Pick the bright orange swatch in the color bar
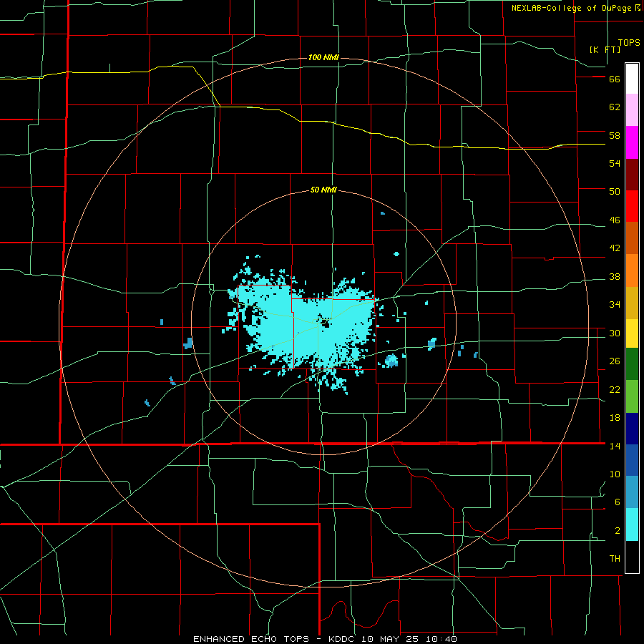Image resolution: width=644 pixels, height=644 pixels. point(632,270)
